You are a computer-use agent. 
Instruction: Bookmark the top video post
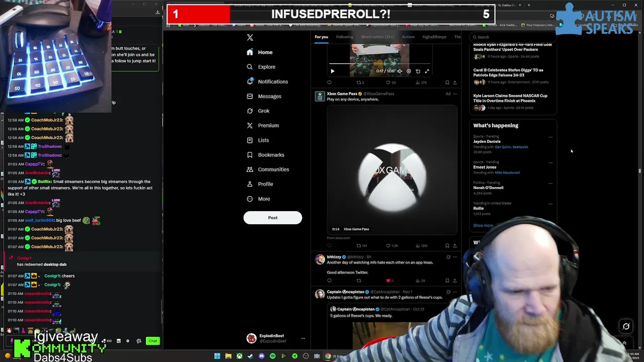(447, 82)
